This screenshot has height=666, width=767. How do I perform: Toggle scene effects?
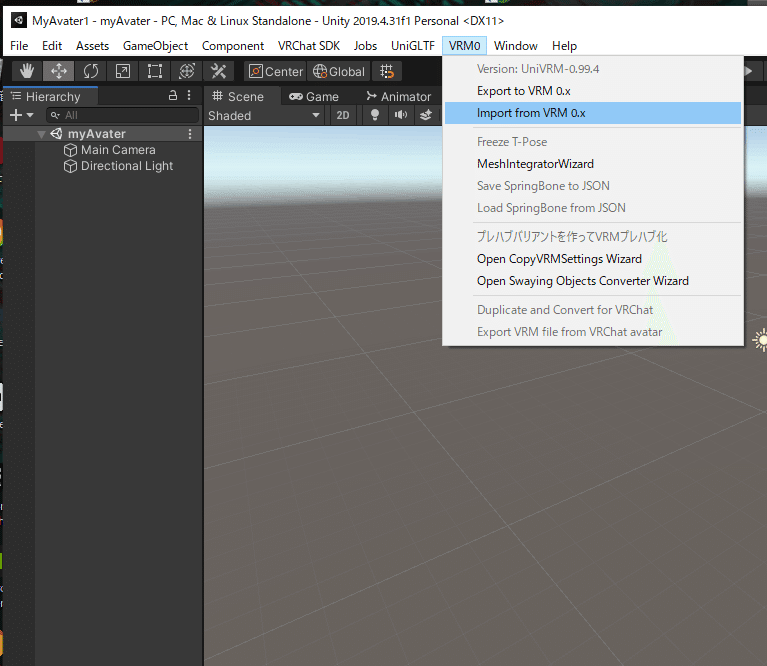pos(426,115)
